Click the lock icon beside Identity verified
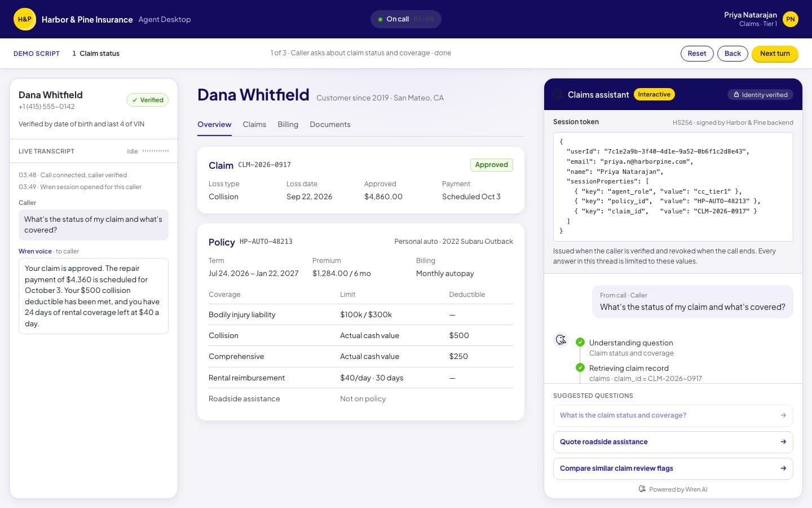Image resolution: width=812 pixels, height=508 pixels. (736, 95)
